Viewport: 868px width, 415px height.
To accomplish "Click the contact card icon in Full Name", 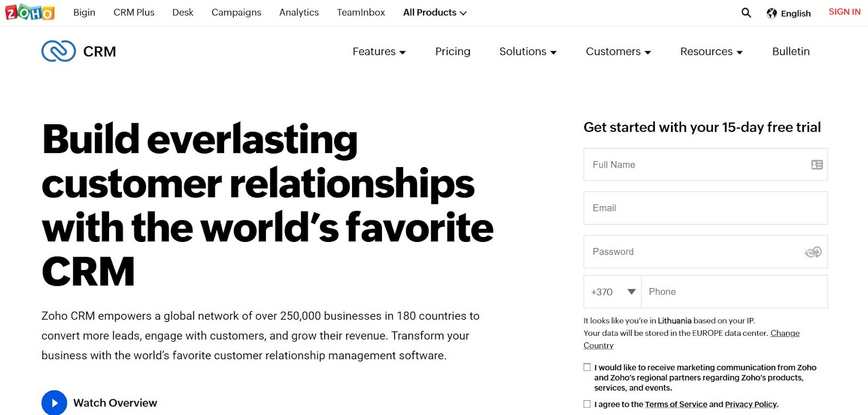I will (816, 164).
